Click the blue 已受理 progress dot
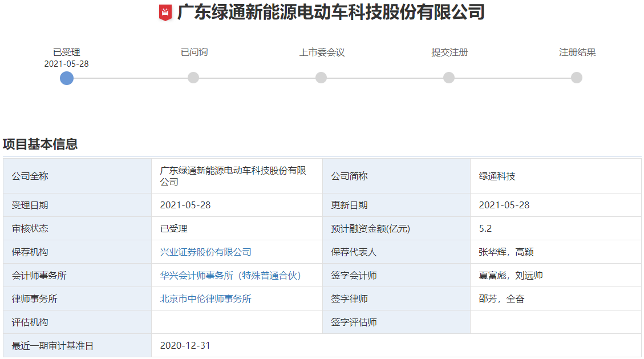This screenshot has width=644, height=359. point(67,78)
